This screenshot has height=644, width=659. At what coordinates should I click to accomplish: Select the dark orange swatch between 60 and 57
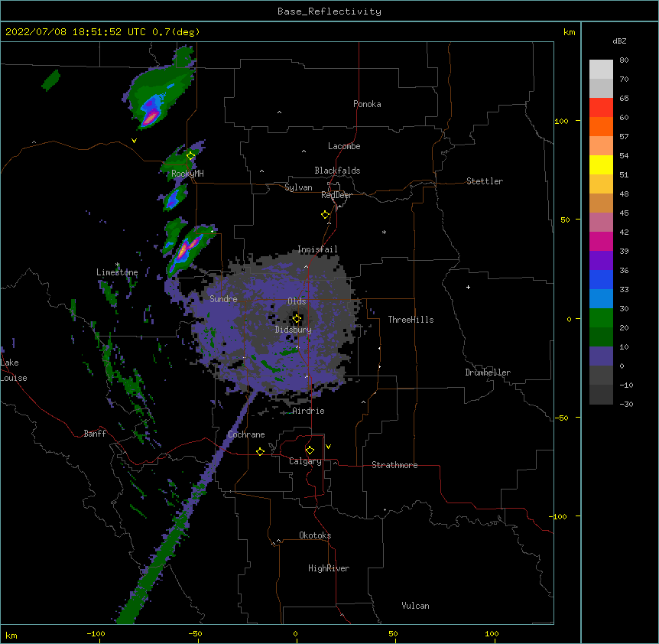(601, 126)
